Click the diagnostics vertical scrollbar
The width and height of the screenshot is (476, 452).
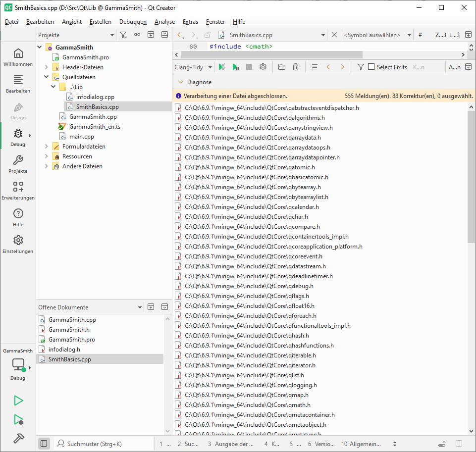471,177
